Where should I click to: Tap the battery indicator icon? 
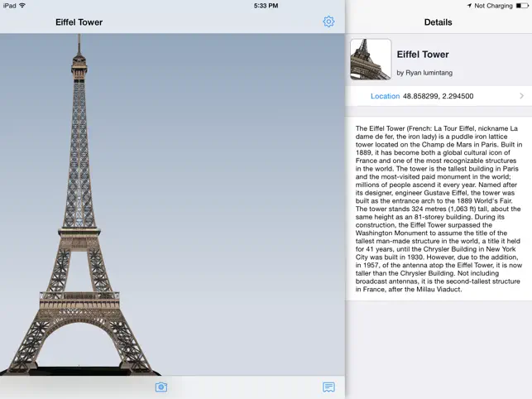pos(522,6)
